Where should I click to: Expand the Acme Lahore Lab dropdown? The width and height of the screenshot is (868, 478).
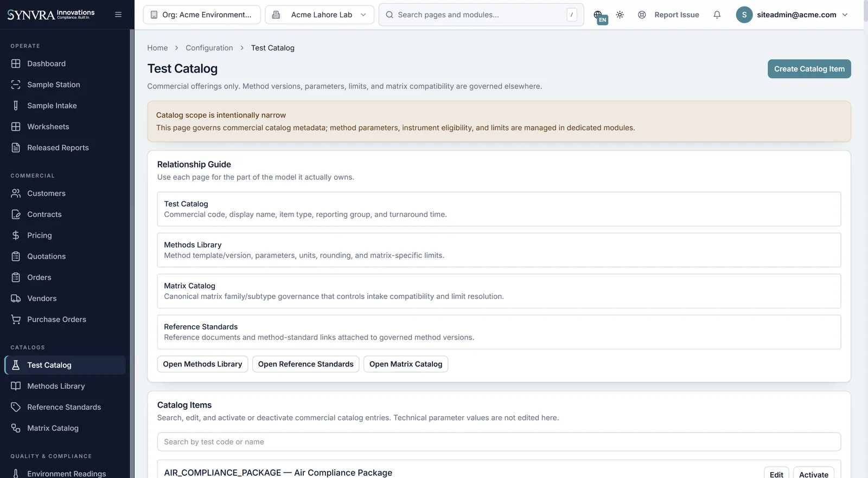320,15
